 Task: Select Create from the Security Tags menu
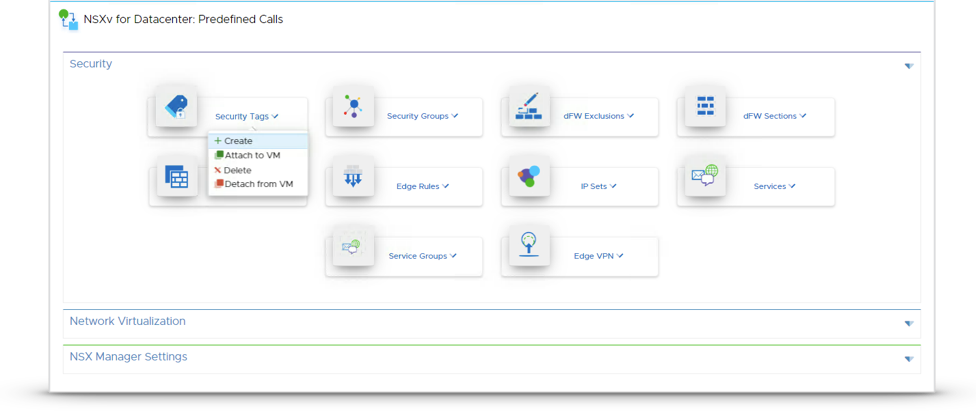258,141
